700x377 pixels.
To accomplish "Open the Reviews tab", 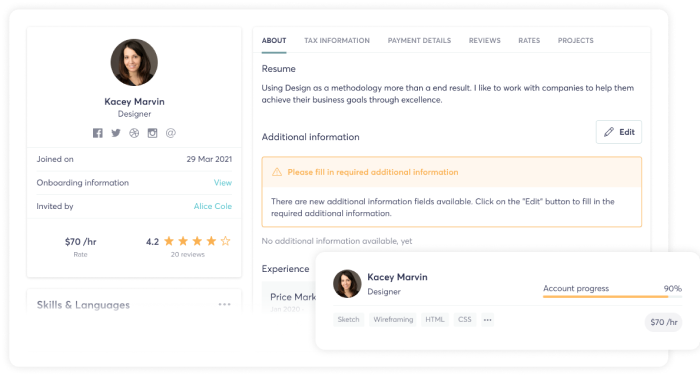I will point(484,41).
